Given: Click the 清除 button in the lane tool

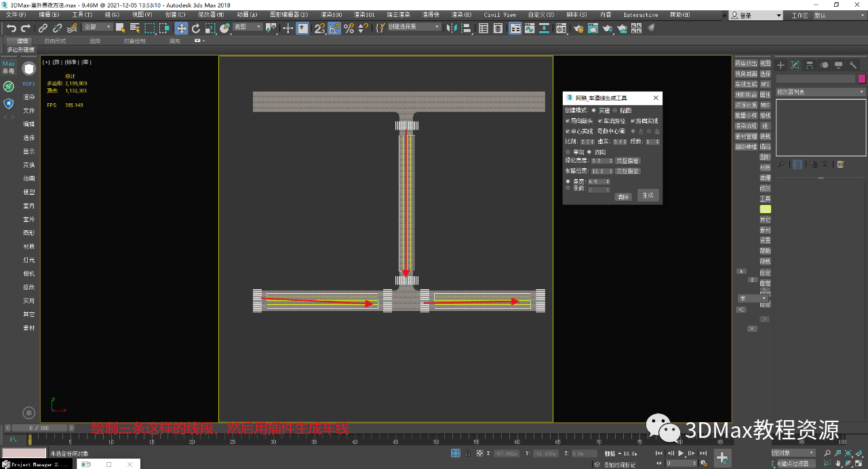Looking at the screenshot, I should tap(624, 195).
